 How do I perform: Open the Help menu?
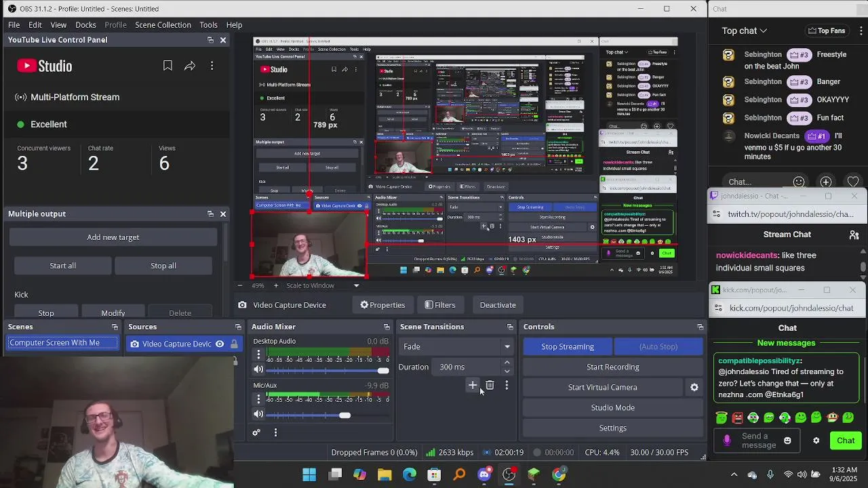[x=234, y=25]
